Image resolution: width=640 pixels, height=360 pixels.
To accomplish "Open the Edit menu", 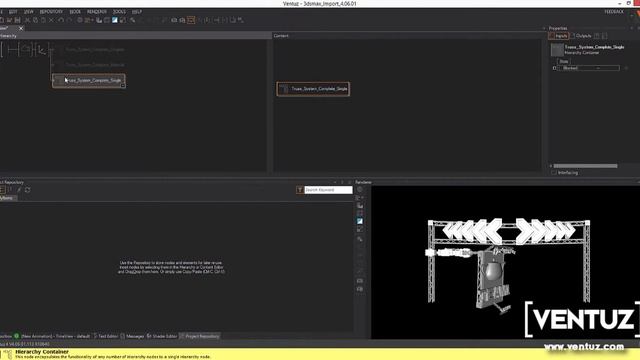I will coord(13,12).
